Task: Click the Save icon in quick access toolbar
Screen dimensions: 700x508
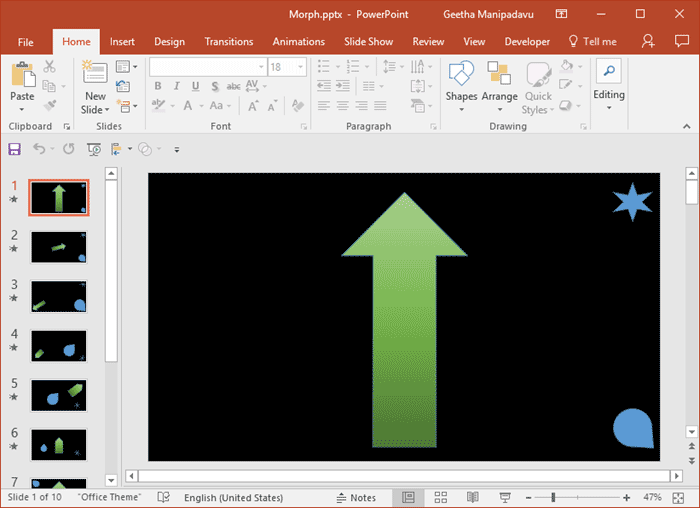Action: [x=14, y=149]
